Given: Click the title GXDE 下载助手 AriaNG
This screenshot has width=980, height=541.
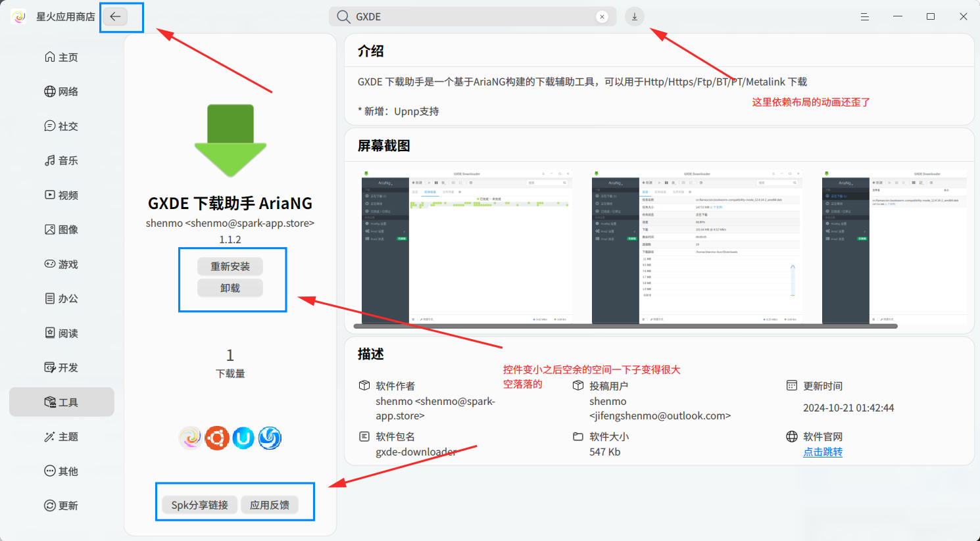Looking at the screenshot, I should pos(230,204).
